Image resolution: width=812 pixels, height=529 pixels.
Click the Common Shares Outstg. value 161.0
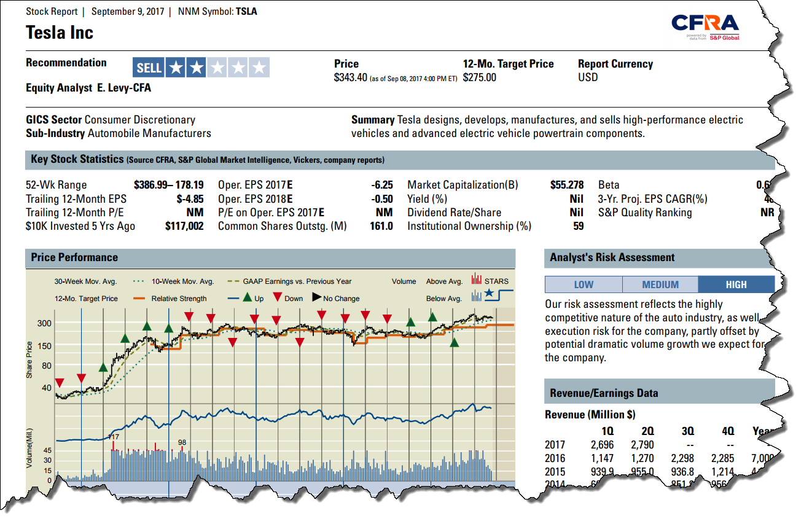[x=381, y=226]
